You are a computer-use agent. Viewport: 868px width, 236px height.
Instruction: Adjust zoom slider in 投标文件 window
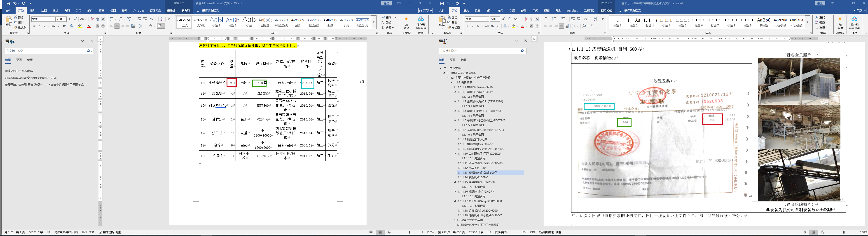[x=844, y=232]
